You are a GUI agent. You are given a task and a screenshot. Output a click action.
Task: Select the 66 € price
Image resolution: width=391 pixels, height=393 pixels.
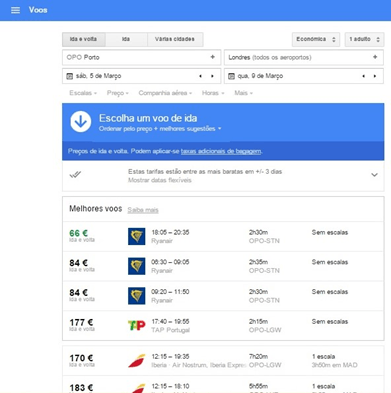(78, 233)
